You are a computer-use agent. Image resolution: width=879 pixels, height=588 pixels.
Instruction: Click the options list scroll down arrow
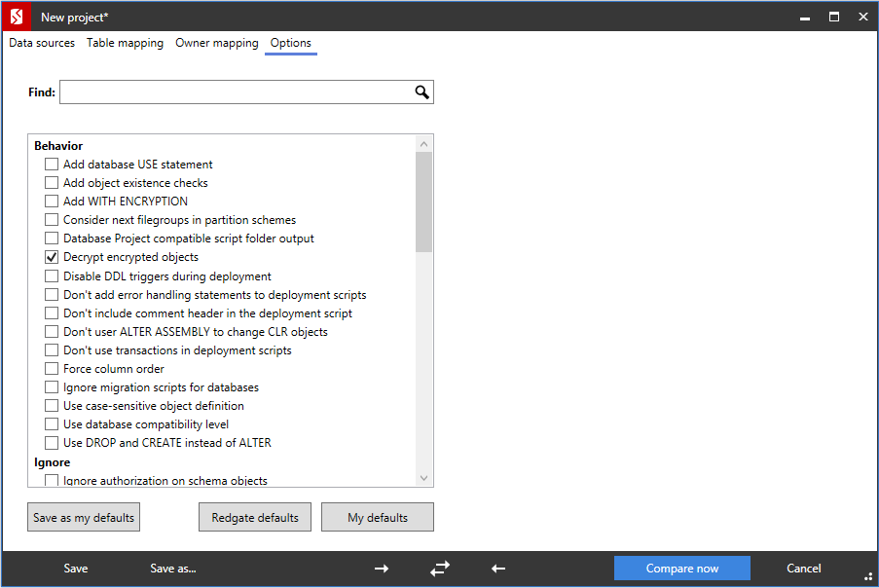(x=423, y=478)
